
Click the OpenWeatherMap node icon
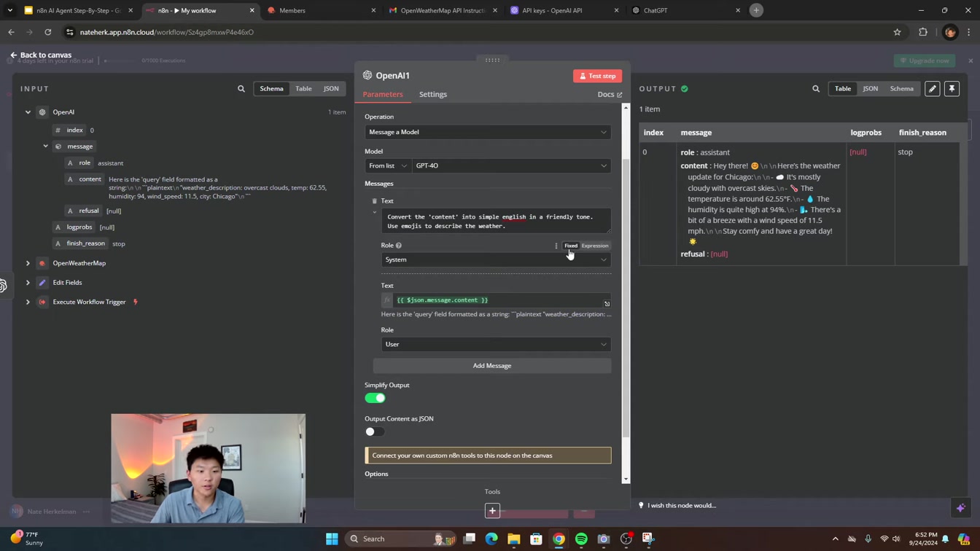(42, 263)
